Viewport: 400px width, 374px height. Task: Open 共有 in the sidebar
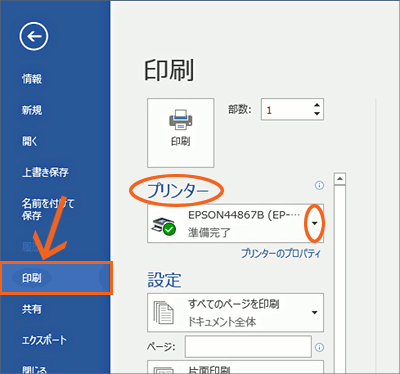tap(32, 309)
